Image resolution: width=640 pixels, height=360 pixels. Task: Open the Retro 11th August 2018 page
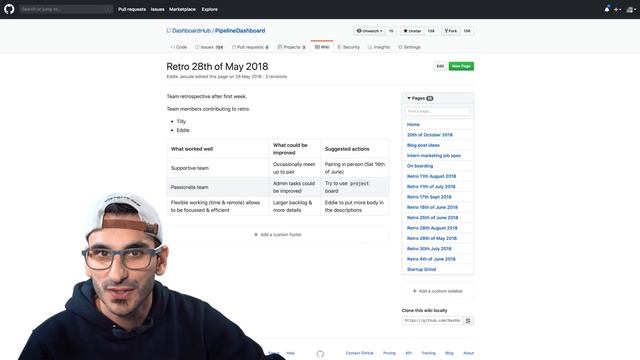click(431, 176)
